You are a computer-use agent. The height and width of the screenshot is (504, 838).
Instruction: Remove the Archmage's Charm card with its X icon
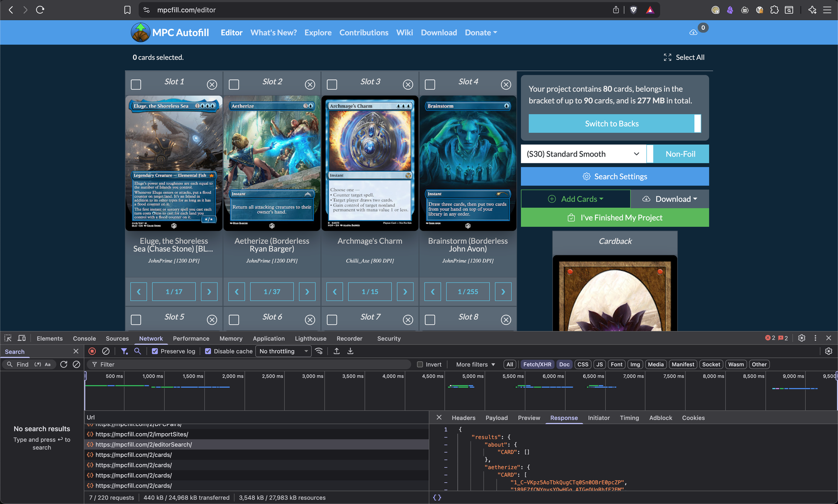408,84
